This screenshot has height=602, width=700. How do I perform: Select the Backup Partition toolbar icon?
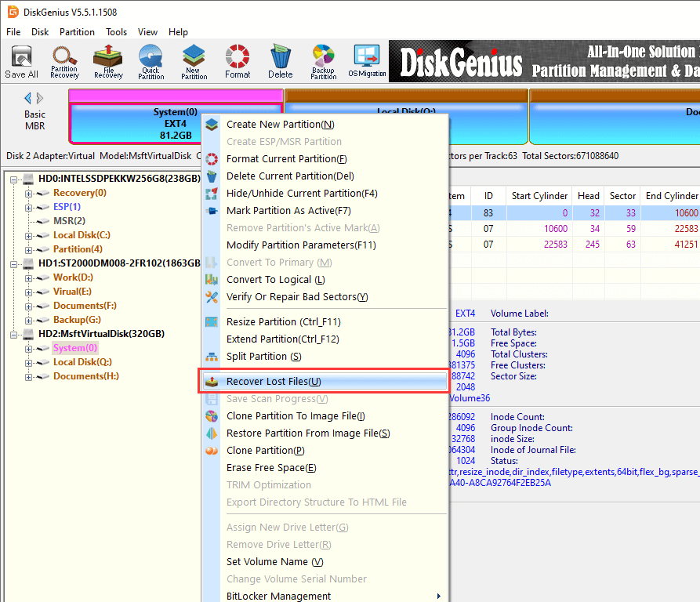[323, 61]
